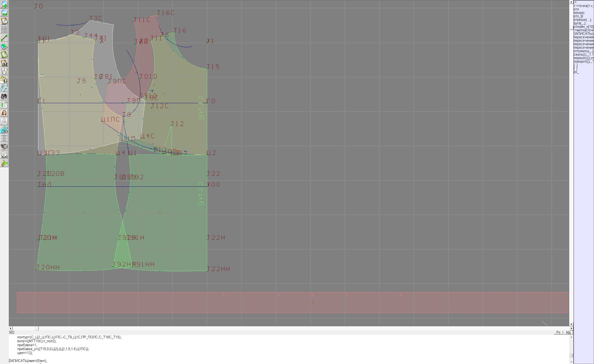Toggle the grid display icon

click(x=4, y=29)
